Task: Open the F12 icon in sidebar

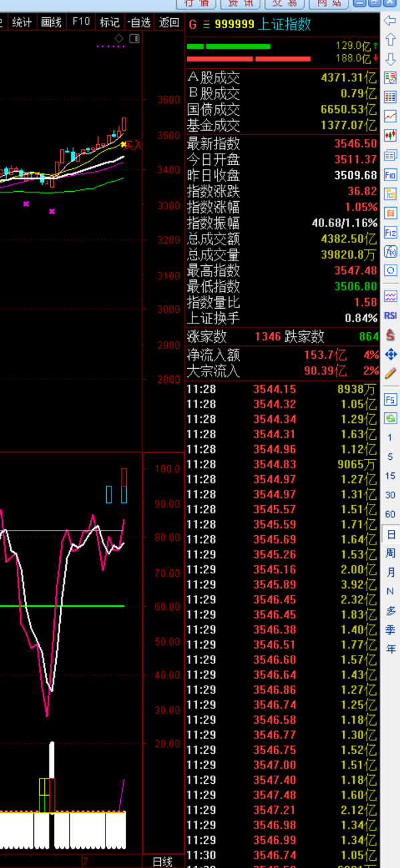Action: point(390,233)
